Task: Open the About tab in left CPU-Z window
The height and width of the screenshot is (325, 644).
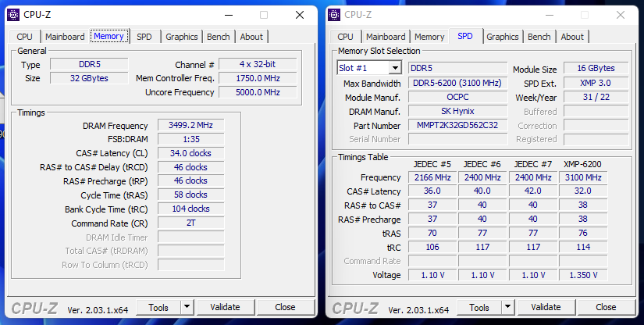Action: click(x=251, y=37)
